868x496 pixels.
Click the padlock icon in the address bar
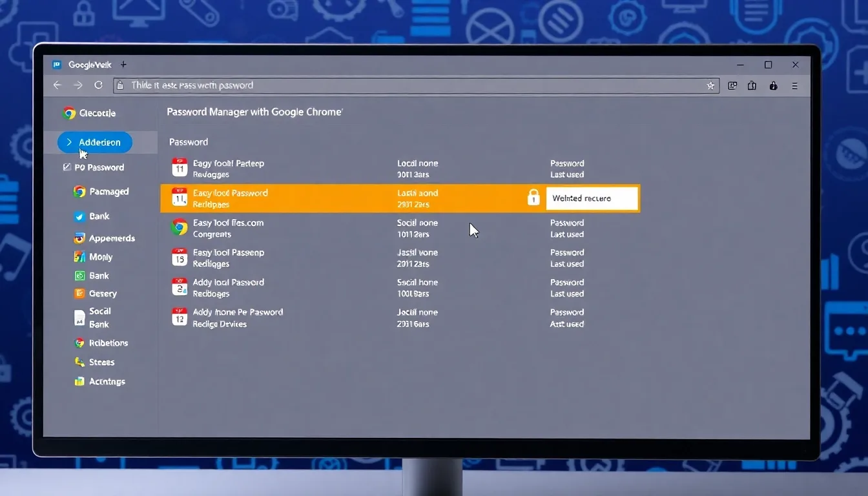[x=119, y=85]
